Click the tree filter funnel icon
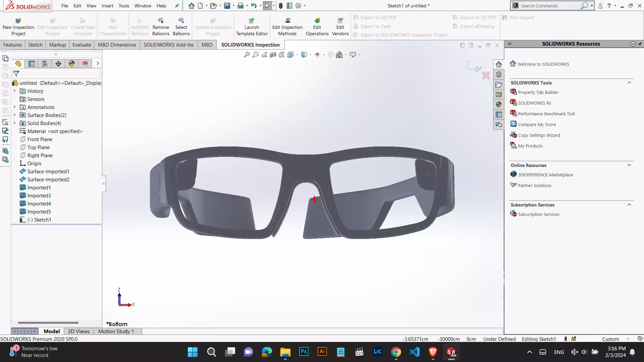Image resolution: width=644 pixels, height=362 pixels. click(16, 74)
